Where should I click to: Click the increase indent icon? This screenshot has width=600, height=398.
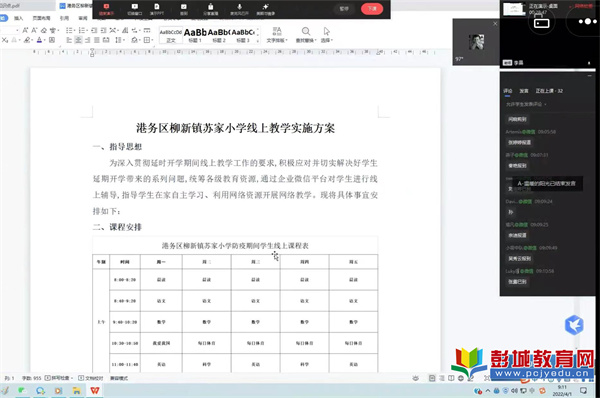[103, 30]
